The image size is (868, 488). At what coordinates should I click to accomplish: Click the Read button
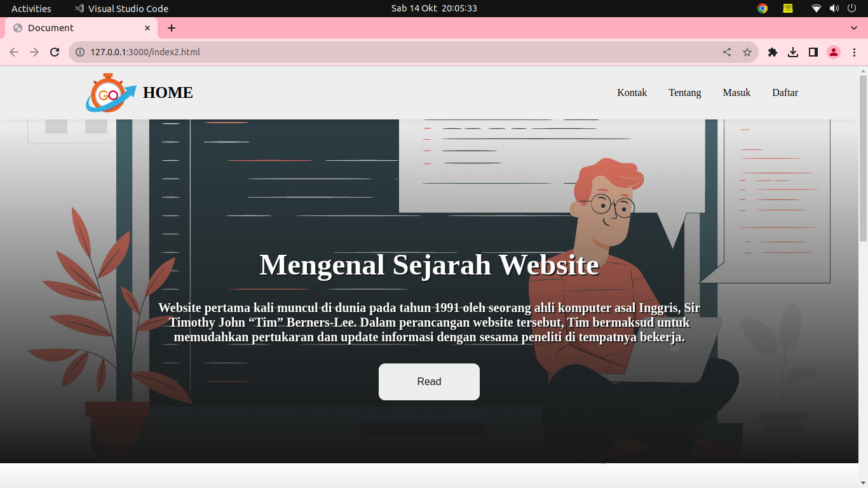[x=429, y=381]
